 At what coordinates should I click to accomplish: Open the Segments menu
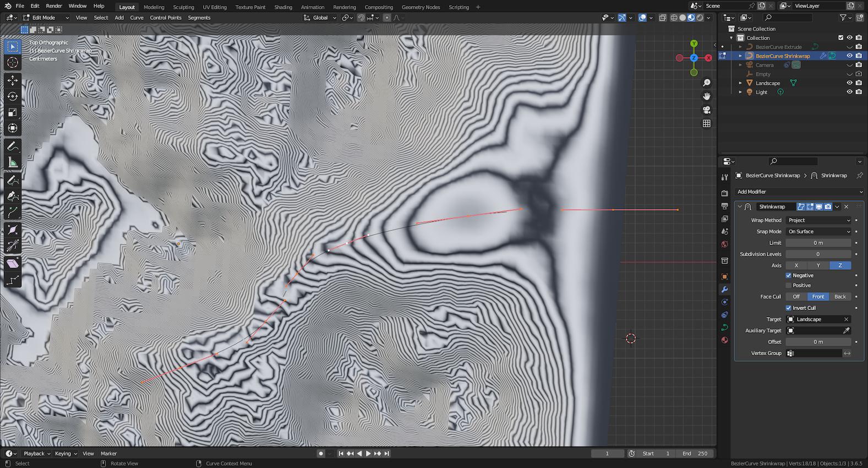point(199,18)
